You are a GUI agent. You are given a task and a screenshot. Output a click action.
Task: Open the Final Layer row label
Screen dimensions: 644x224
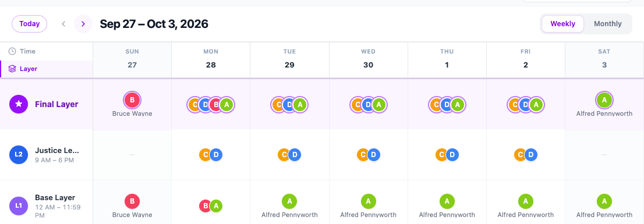pos(56,104)
